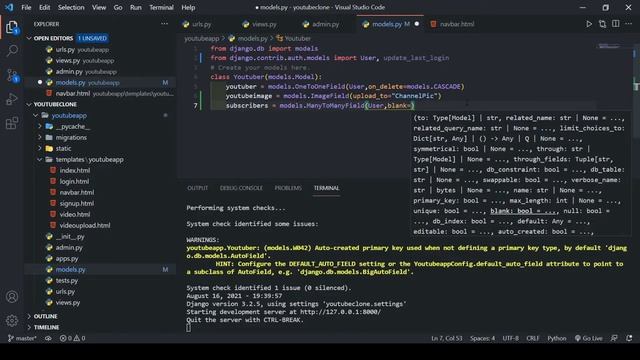This screenshot has width=640, height=360.
Task: Switch to the Debug Console panel tab
Action: pyautogui.click(x=241, y=188)
